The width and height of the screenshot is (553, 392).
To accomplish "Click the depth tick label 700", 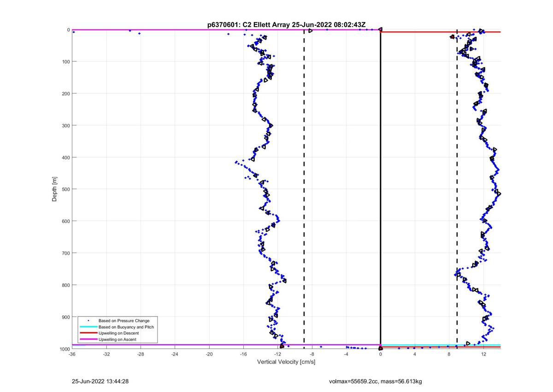I will click(65, 253).
